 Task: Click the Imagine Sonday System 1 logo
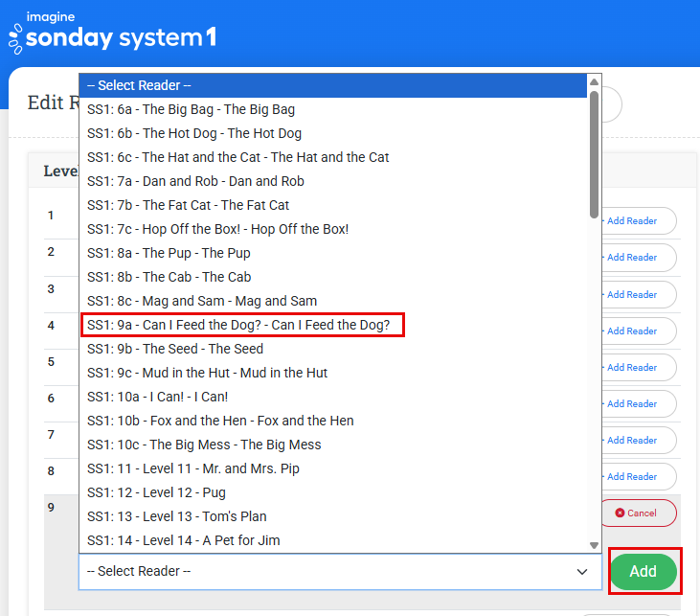[x=112, y=33]
